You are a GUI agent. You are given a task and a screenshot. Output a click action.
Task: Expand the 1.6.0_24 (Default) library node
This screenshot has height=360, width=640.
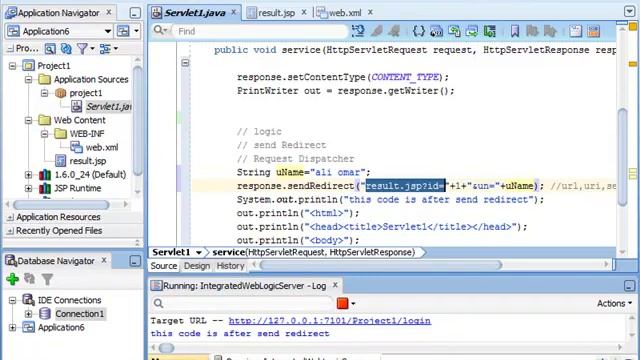point(29,175)
